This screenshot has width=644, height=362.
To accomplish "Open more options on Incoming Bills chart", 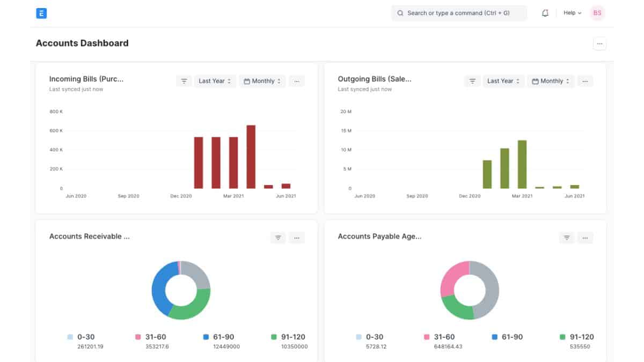I will point(297,82).
